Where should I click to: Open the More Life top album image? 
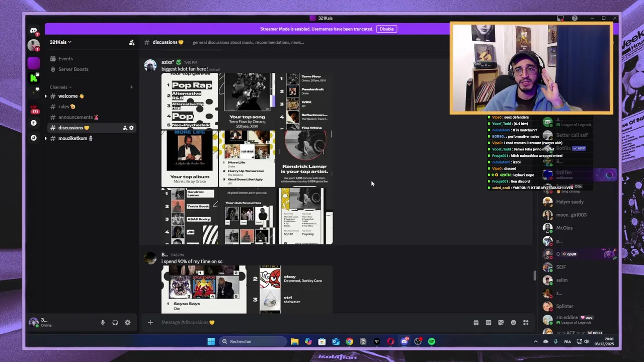190,159
